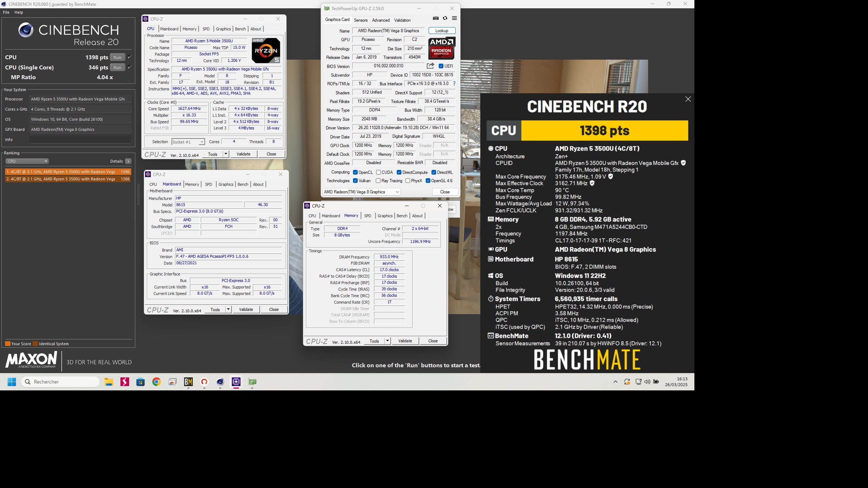Click the Info field in Your System

point(80,140)
